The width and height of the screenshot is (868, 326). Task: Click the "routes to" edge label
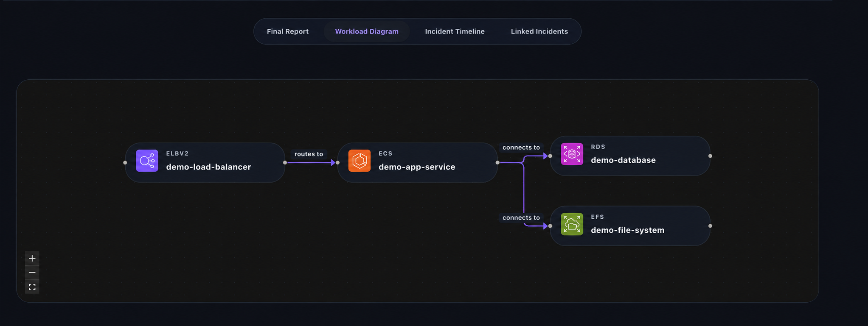309,154
